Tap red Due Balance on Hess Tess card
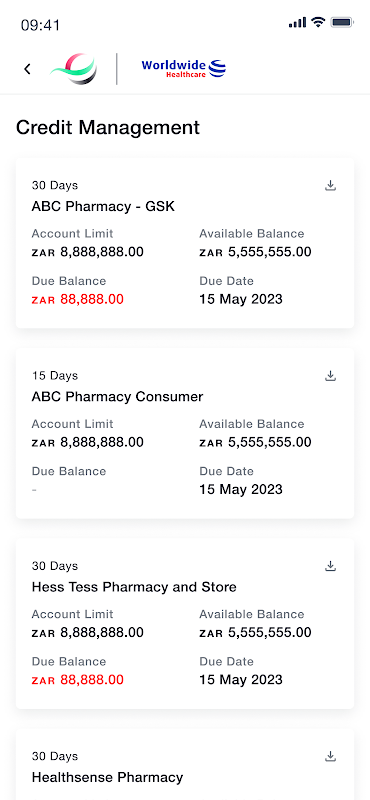This screenshot has height=800, width=370. point(78,680)
